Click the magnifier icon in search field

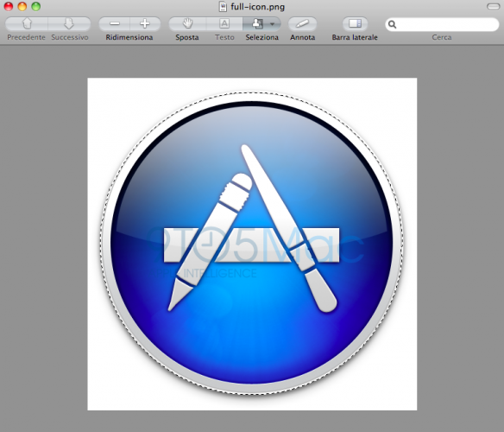(392, 24)
